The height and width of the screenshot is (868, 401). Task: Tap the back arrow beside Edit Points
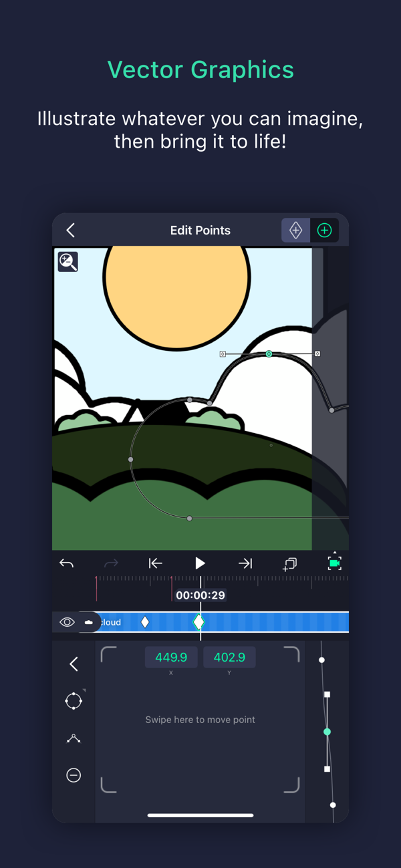[x=71, y=231]
